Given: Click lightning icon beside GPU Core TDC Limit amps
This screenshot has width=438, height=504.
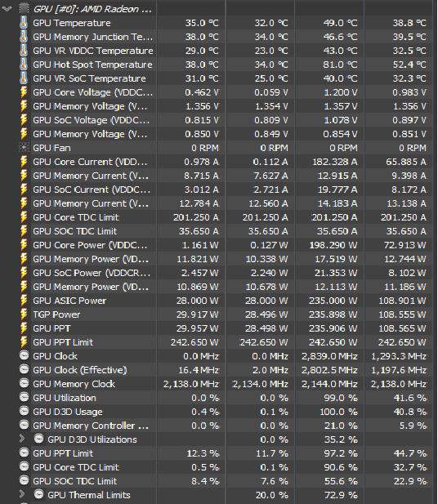Looking at the screenshot, I should [24, 217].
